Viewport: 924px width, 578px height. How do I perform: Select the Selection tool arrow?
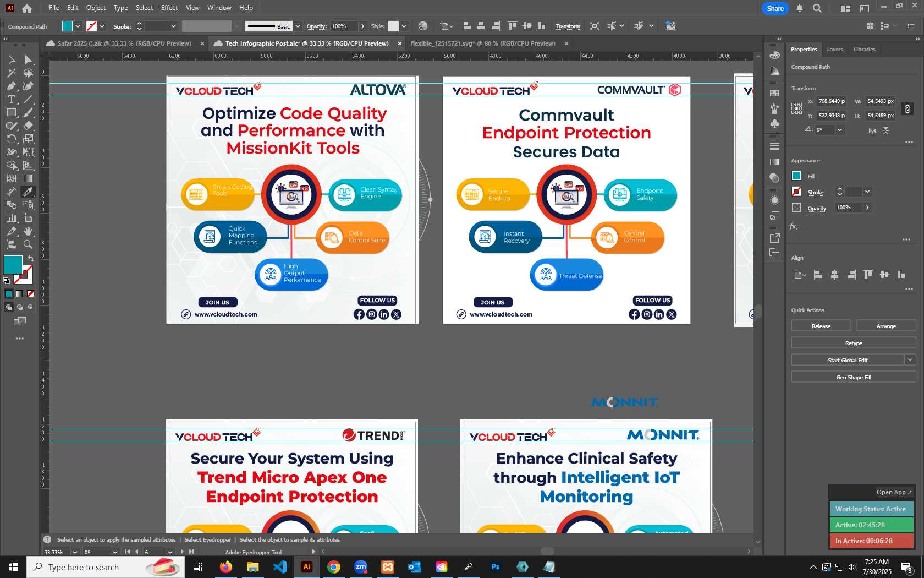(11, 59)
